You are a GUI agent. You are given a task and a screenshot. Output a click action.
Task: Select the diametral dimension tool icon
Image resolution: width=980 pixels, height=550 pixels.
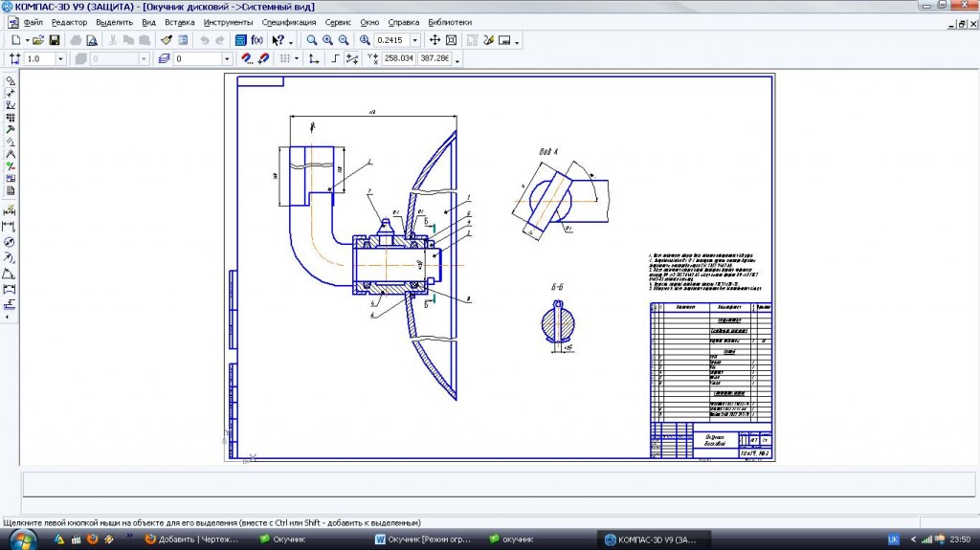click(x=10, y=242)
